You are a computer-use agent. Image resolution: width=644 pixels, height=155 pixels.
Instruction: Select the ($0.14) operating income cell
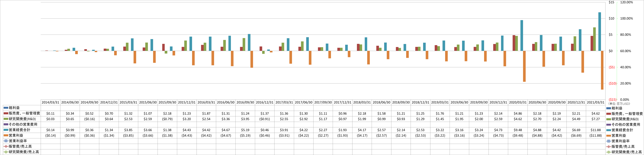click(x=51, y=135)
